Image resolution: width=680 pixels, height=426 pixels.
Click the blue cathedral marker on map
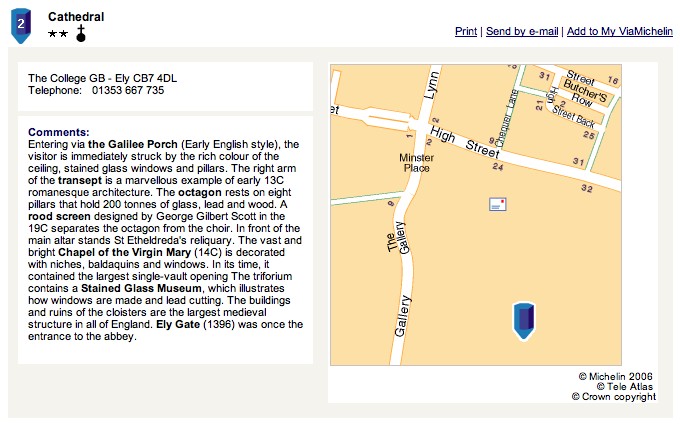coord(524,321)
